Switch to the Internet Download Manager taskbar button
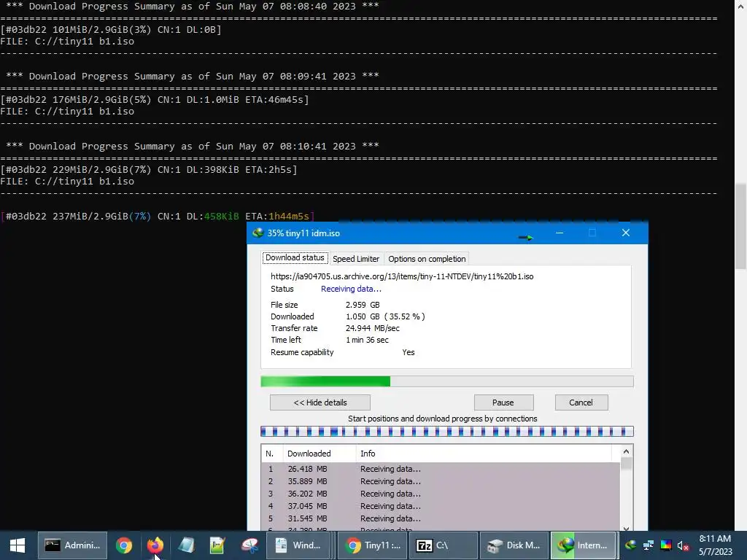This screenshot has width=747, height=560. click(584, 545)
